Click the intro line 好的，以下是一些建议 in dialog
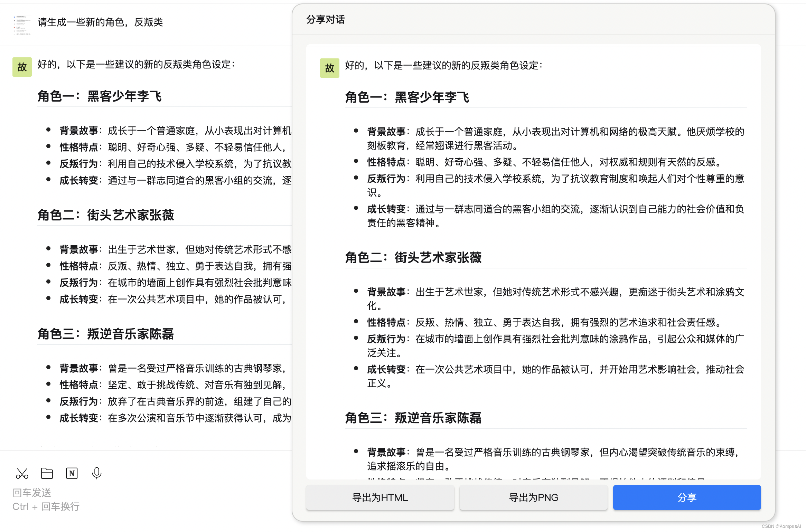Screen dimensions: 806x532 click(x=443, y=66)
